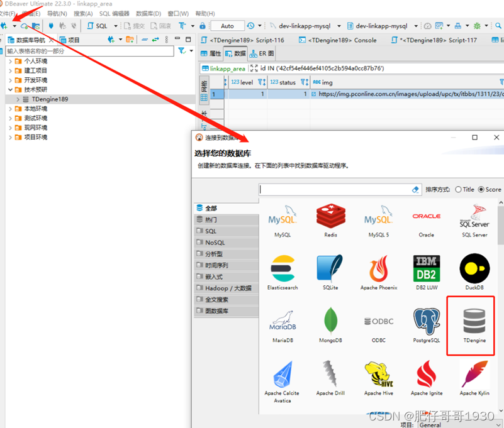Filter drivers by 图数据库 category
This screenshot has height=428, width=504.
[x=227, y=311]
